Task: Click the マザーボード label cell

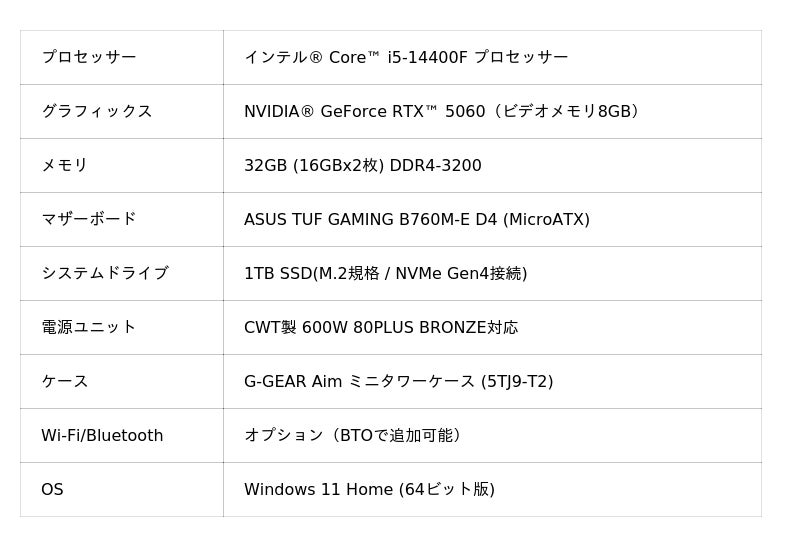Action: coord(89,219)
